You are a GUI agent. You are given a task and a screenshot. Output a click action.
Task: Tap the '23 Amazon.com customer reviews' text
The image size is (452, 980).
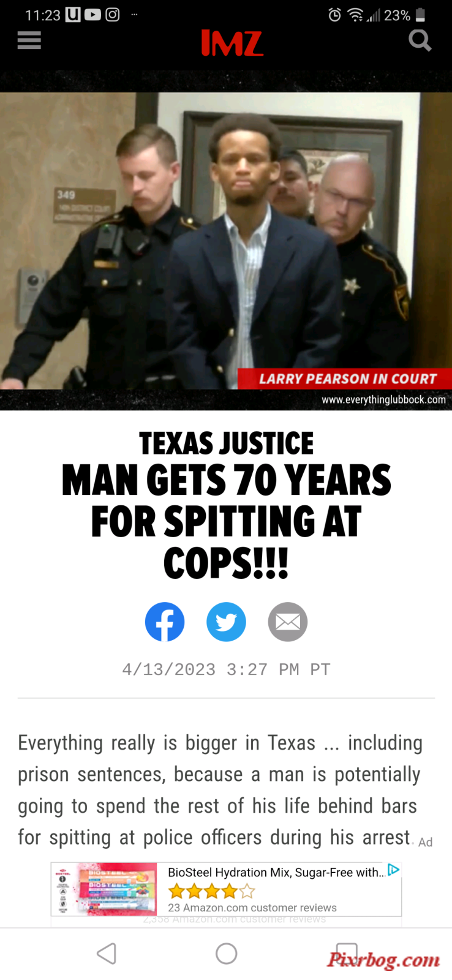point(252,908)
